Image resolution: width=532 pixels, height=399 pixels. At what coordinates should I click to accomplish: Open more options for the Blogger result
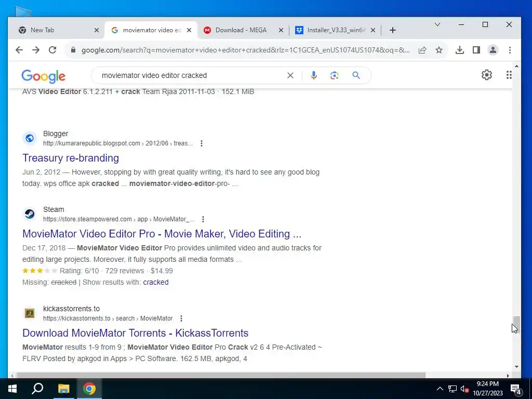pyautogui.click(x=202, y=143)
